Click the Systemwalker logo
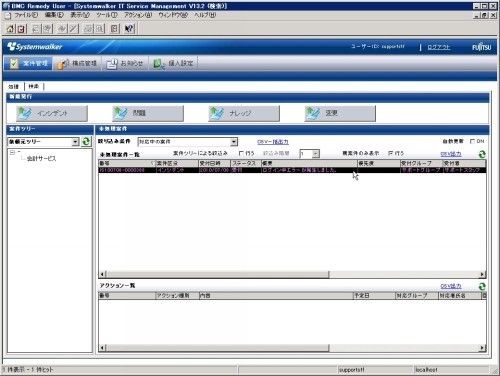Image resolution: width=500 pixels, height=376 pixels. [x=35, y=47]
